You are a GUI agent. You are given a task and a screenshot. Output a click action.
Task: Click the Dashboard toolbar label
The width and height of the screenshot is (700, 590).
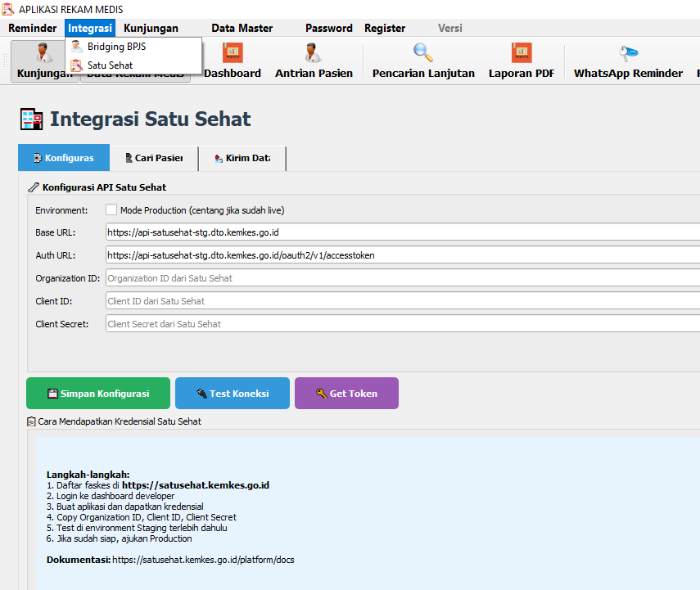pos(233,73)
